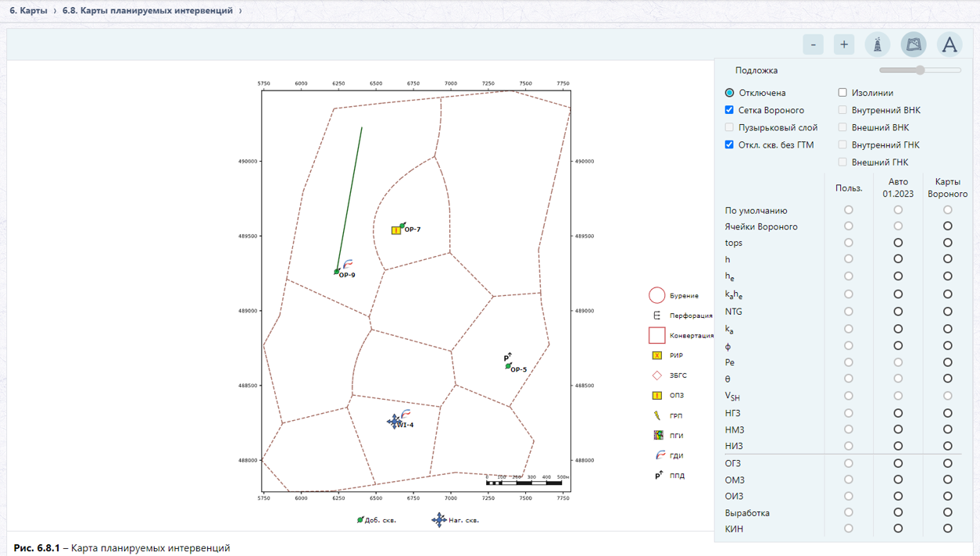This screenshot has height=556, width=980.
Task: Adjust the Подложка opacity slider
Action: coord(921,70)
